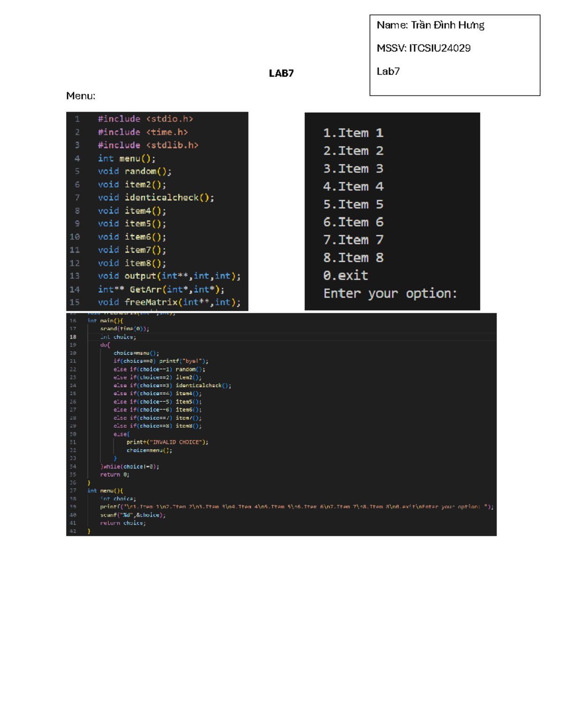Click the "Enter your option:" prompt
This screenshot has width=563, height=728.
point(390,294)
